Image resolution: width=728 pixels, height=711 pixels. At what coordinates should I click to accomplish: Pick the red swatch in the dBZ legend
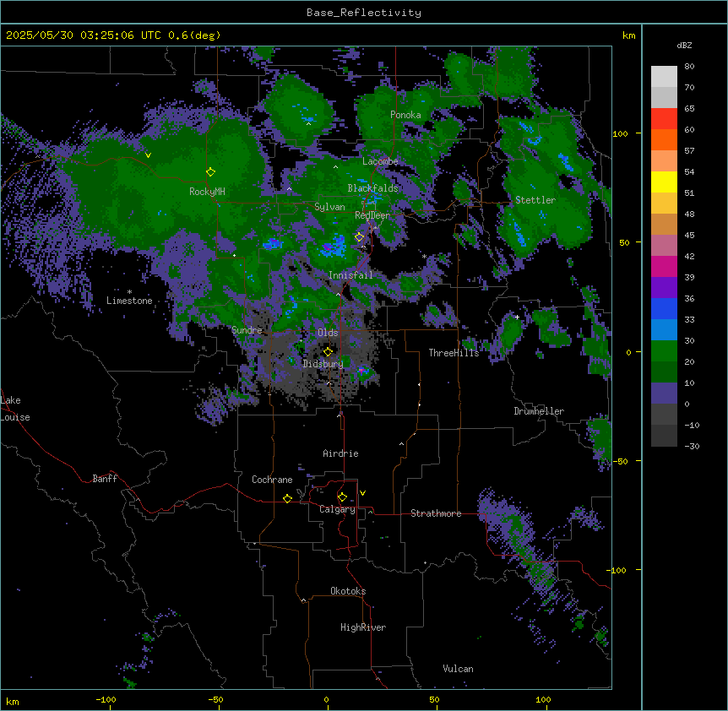coord(664,119)
